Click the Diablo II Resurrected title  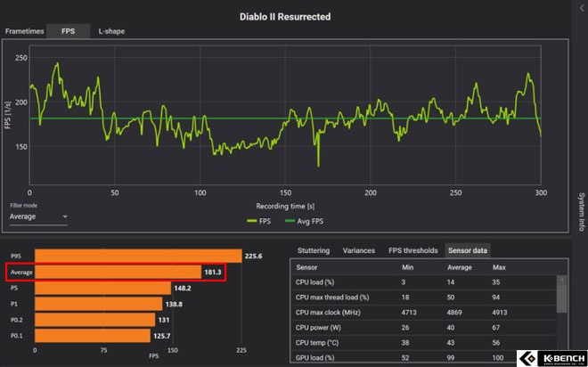tap(285, 17)
